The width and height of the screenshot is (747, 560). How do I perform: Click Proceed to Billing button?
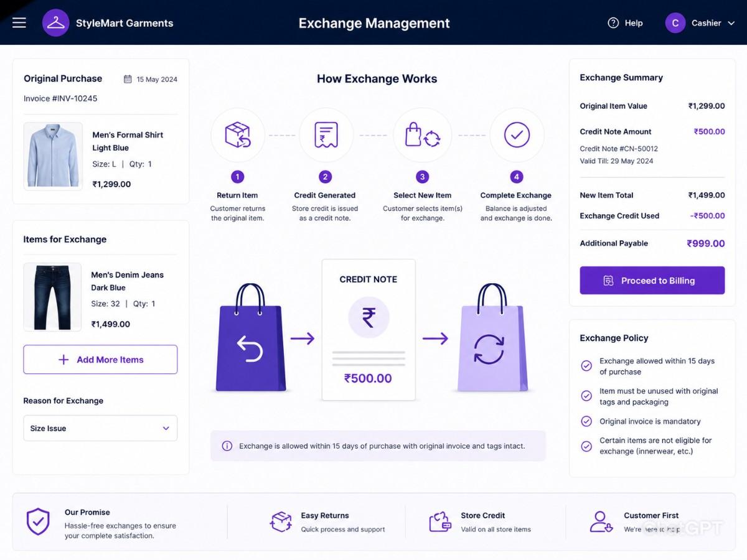652,281
